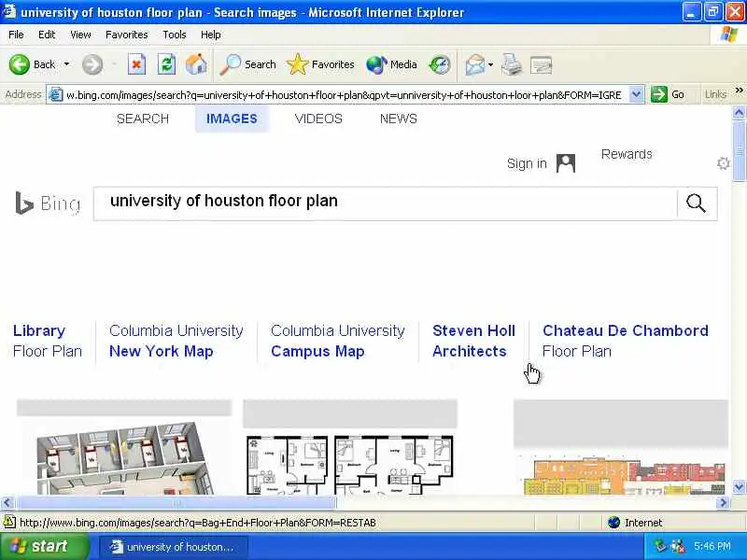Image resolution: width=747 pixels, height=560 pixels.
Task: Open the Rewards link
Action: click(x=627, y=154)
